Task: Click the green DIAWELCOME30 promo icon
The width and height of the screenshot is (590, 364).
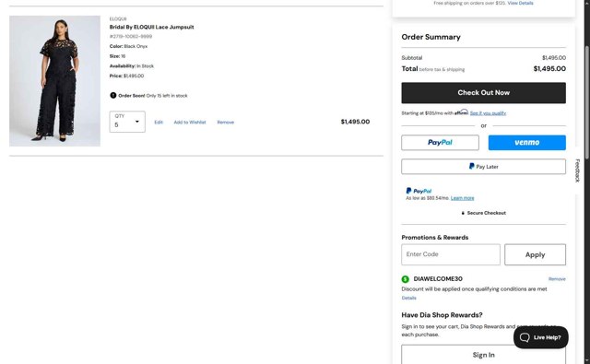Action: [x=406, y=279]
